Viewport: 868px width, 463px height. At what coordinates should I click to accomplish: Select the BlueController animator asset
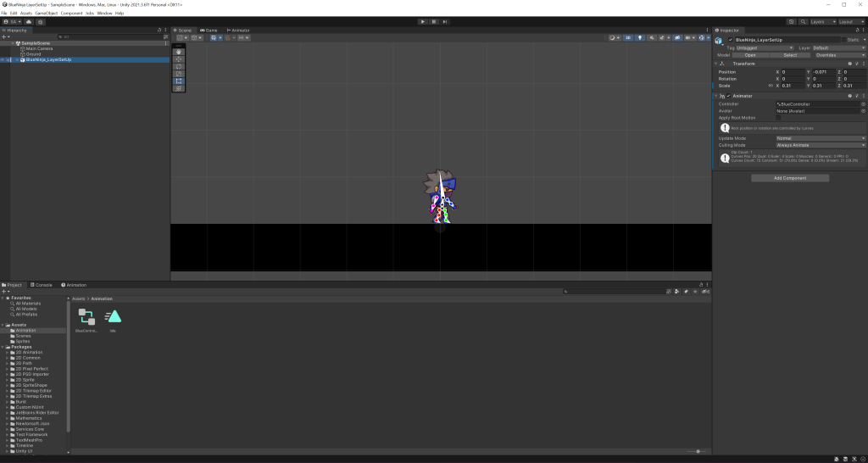coord(86,316)
